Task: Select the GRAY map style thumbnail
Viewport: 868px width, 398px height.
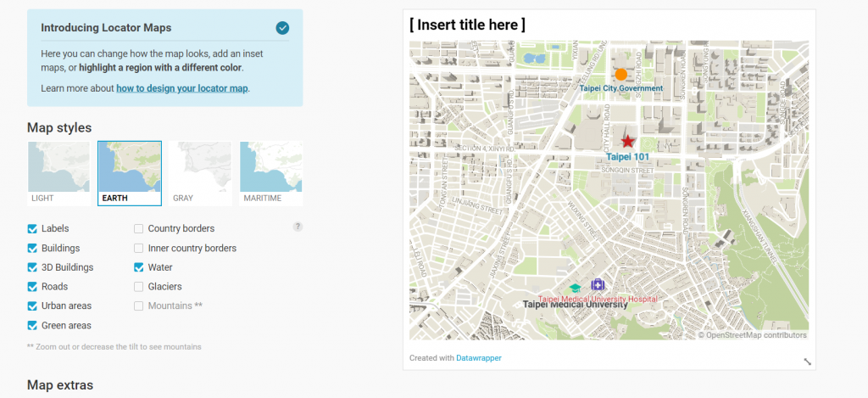Action: [200, 173]
